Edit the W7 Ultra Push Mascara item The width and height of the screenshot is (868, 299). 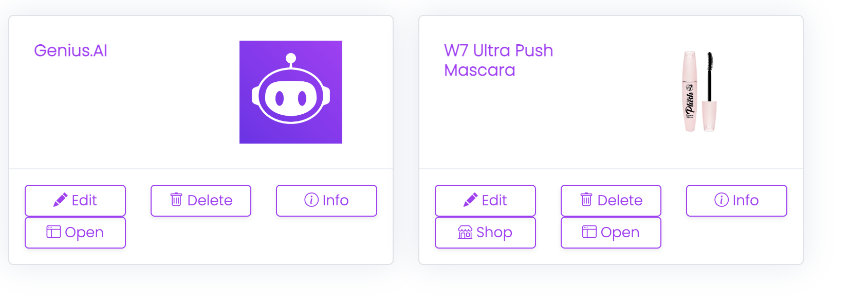tap(485, 201)
